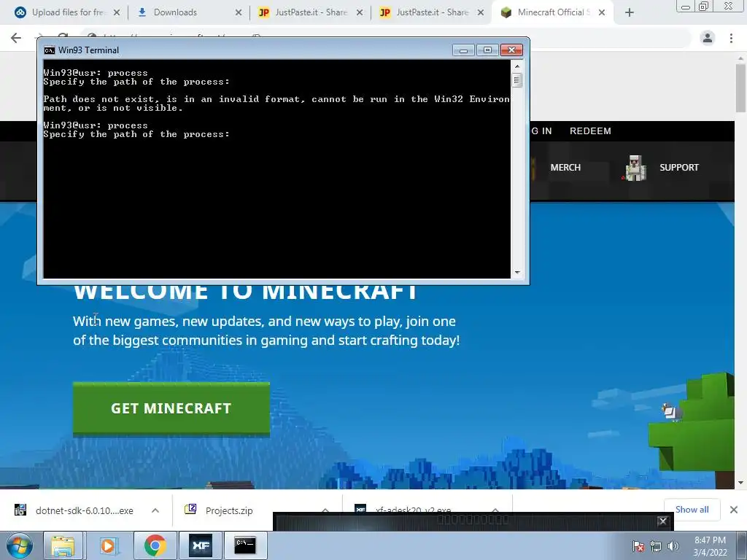Switch to the Downloads browser tab
The width and height of the screenshot is (747, 560).
point(189,12)
